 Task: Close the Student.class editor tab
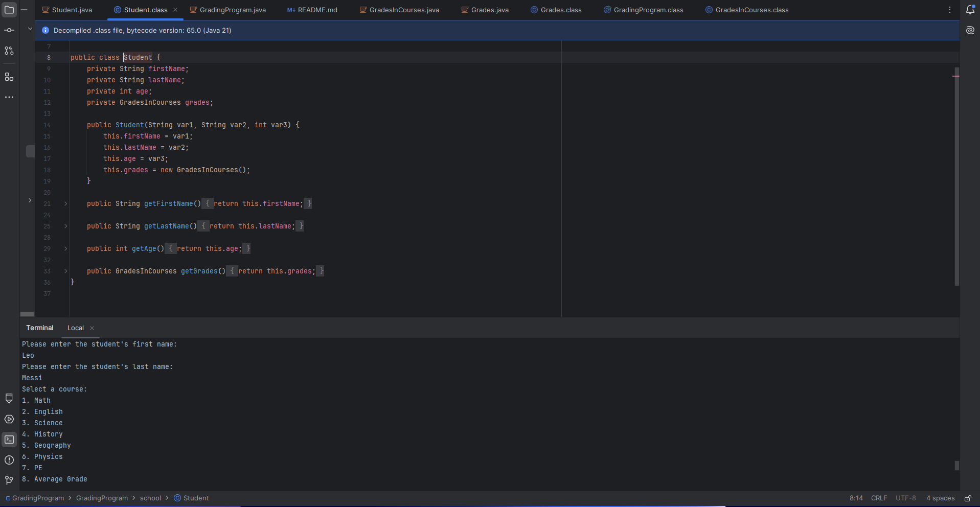pos(175,10)
